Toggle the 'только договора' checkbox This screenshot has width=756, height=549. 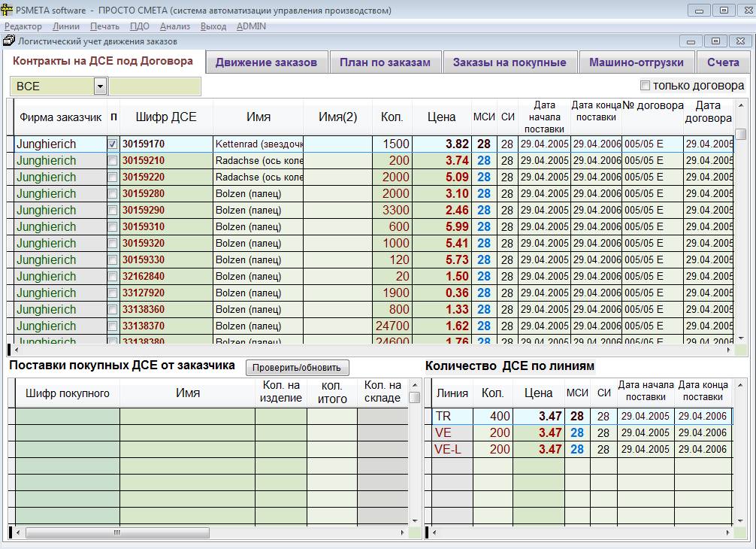[x=645, y=86]
